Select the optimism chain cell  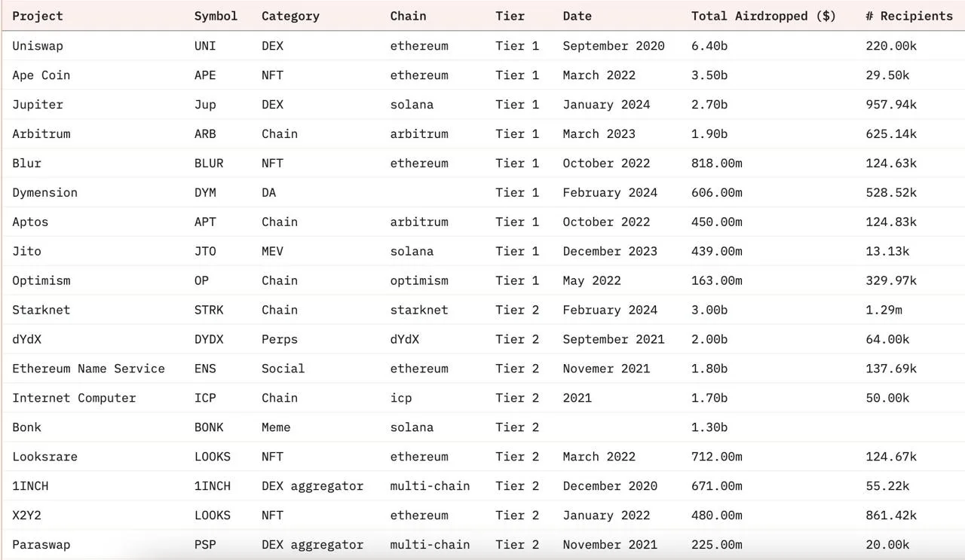419,281
